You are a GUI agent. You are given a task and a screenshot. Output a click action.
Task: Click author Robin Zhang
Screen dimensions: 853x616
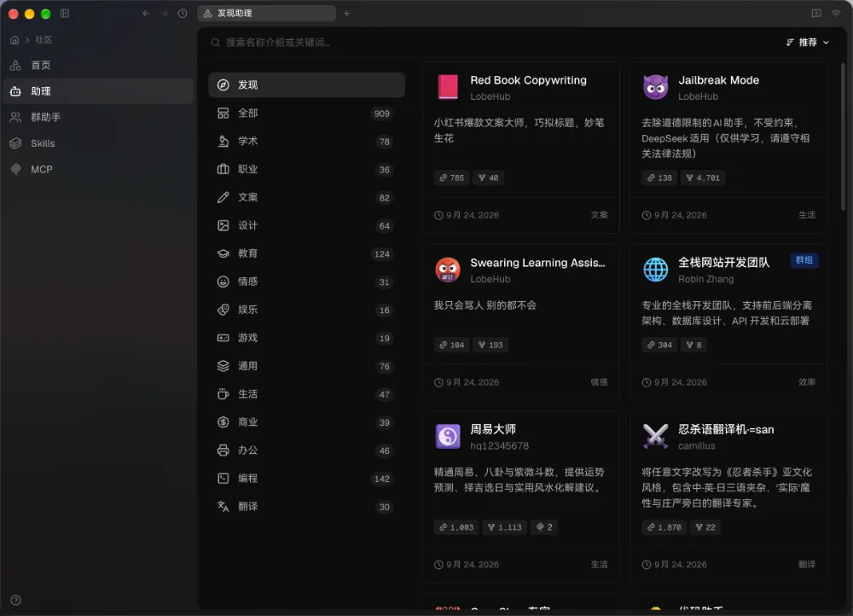click(x=705, y=279)
